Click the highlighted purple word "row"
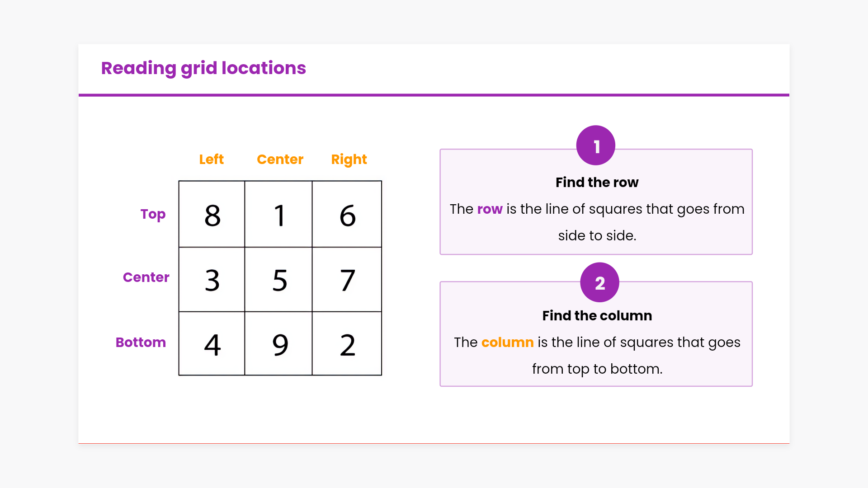Image resolution: width=868 pixels, height=488 pixels. coord(490,209)
